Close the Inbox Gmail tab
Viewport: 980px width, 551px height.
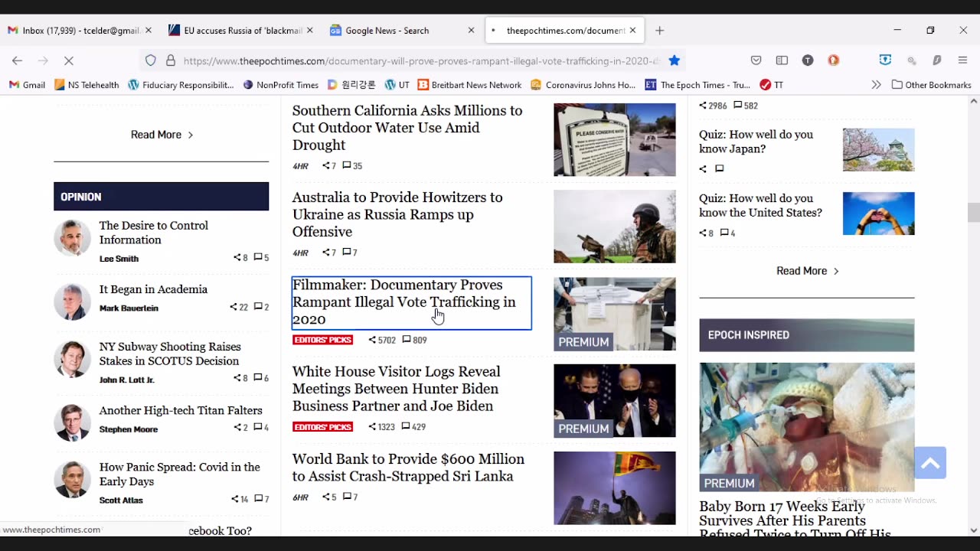pos(149,31)
